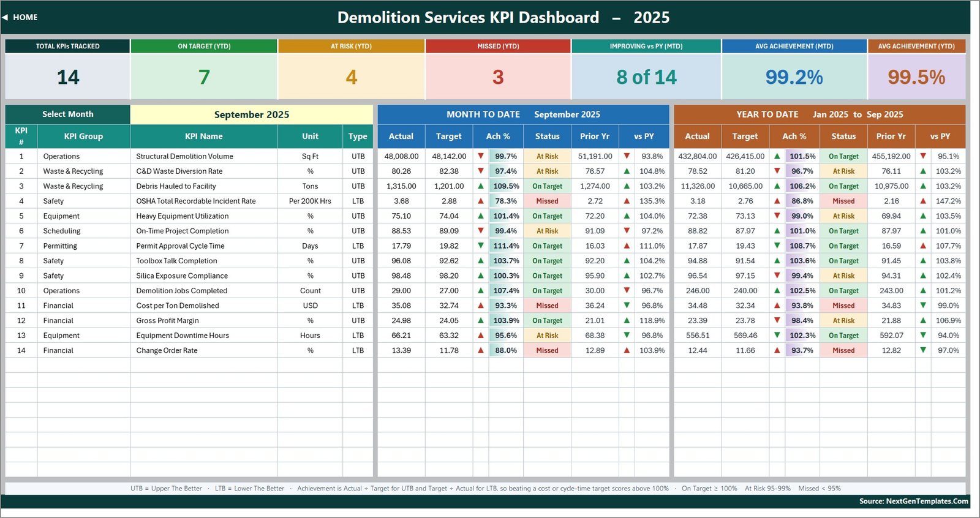Click YTD vs PY arrow for Equipment Downtime Hours

923,336
